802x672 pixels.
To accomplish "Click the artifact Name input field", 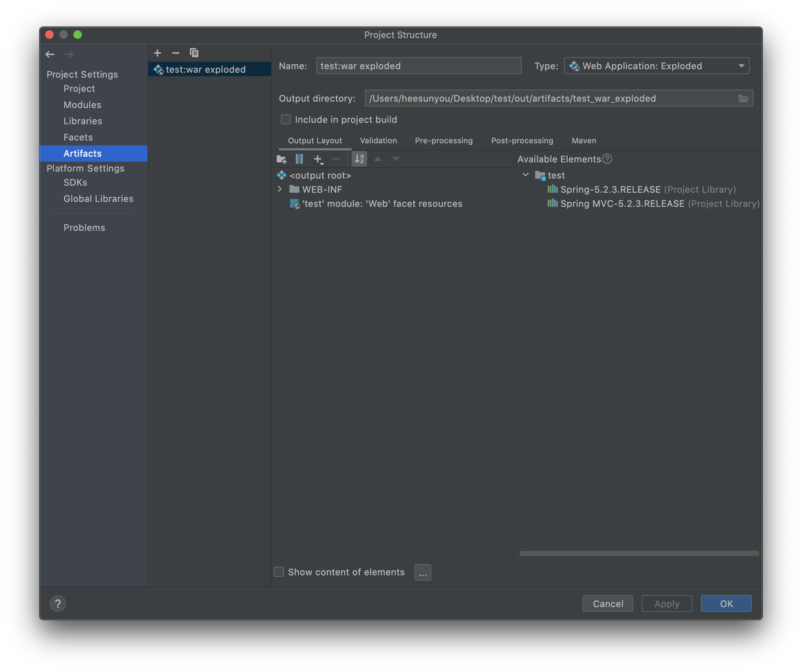I will (x=419, y=66).
